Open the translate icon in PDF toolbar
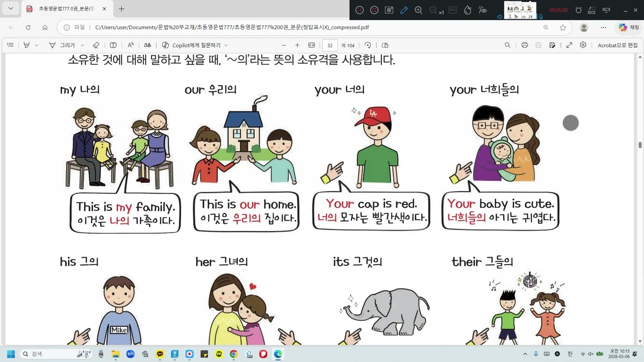The height and width of the screenshot is (362, 644). click(147, 45)
